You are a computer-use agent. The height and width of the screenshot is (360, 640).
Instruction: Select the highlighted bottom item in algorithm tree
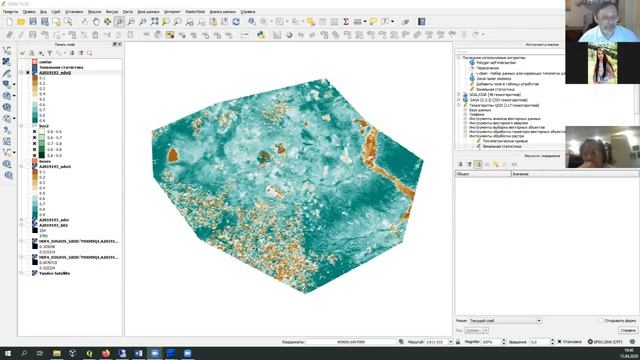502,146
